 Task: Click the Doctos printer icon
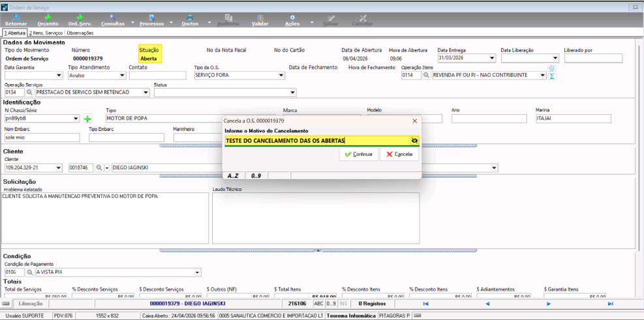pyautogui.click(x=190, y=18)
